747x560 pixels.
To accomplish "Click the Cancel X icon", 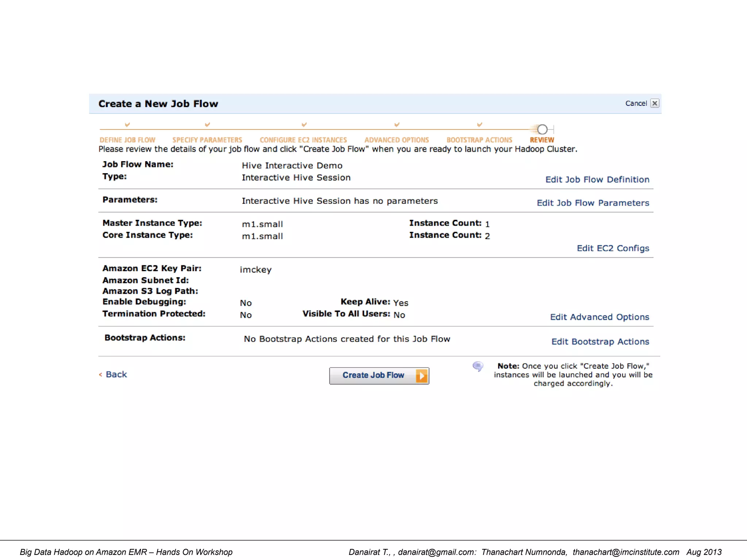I will pyautogui.click(x=655, y=103).
